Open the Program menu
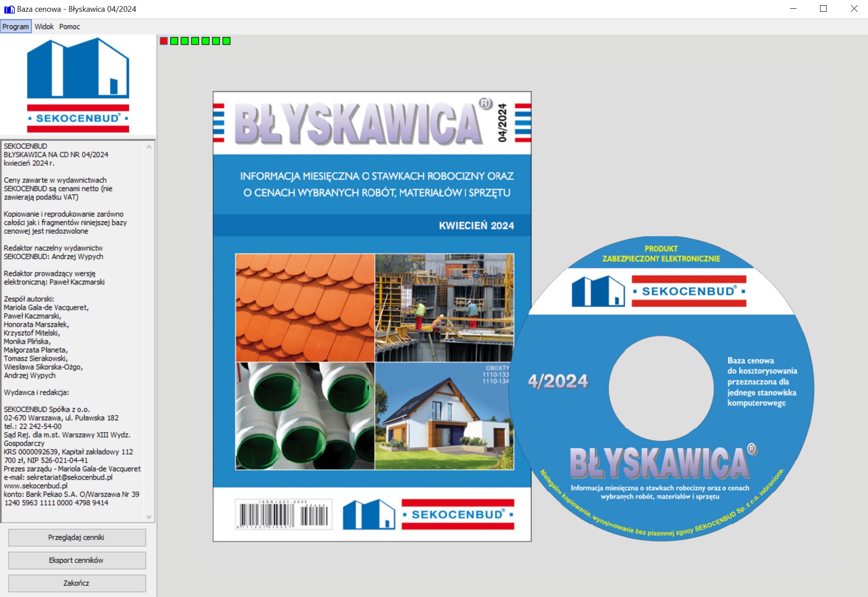Viewport: 868px width, 597px height. point(16,27)
